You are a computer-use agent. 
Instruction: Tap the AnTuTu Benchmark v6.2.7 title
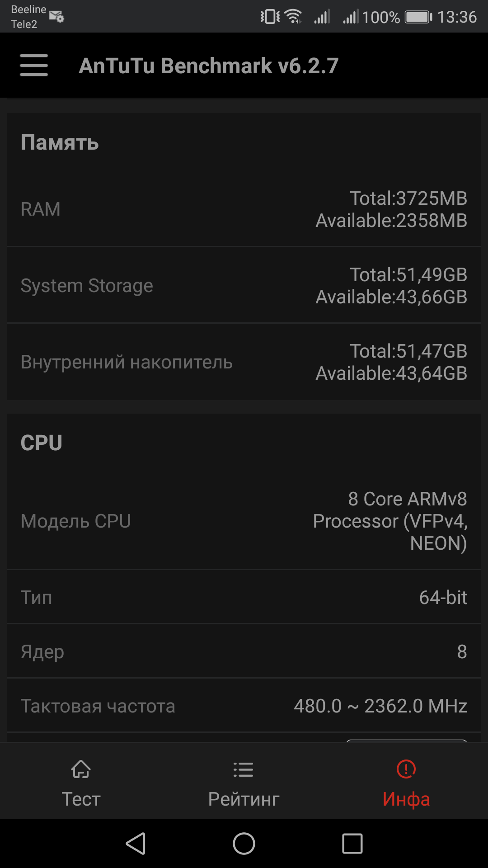point(209,66)
